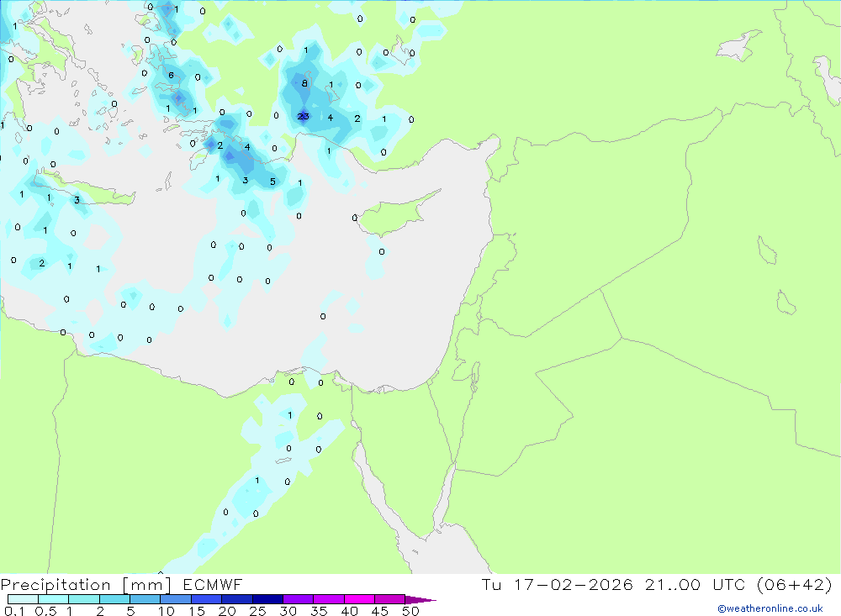Select the 10–15 mm legend color swatch
The image size is (841, 616).
[176, 599]
